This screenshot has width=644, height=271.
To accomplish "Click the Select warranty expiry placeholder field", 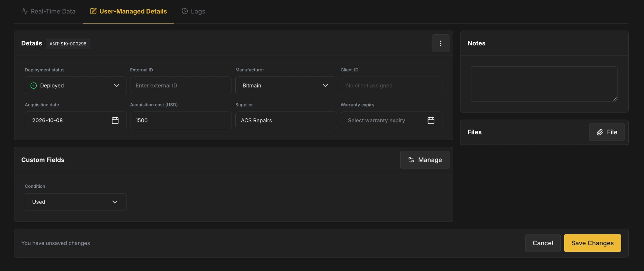I will pos(391,120).
